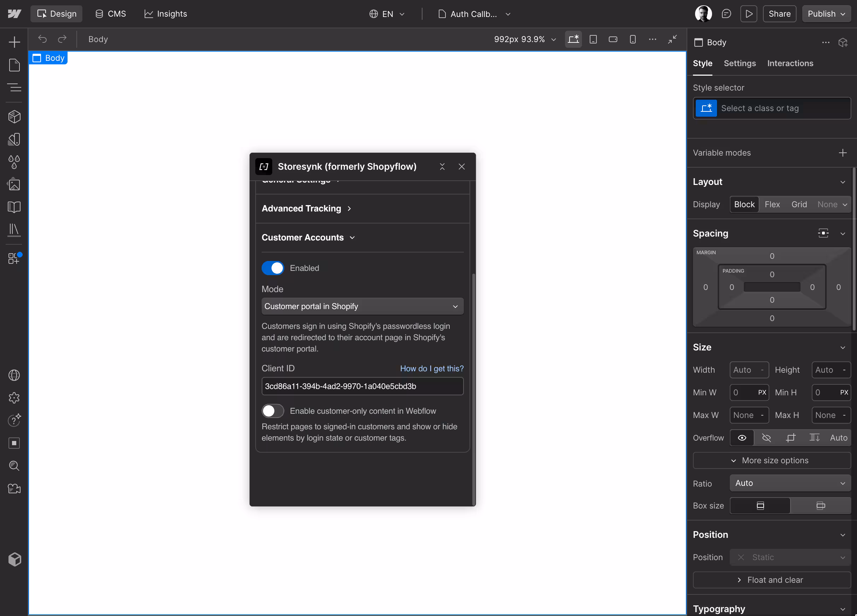
Task: Select the content-box Box size option
Action: (x=820, y=506)
